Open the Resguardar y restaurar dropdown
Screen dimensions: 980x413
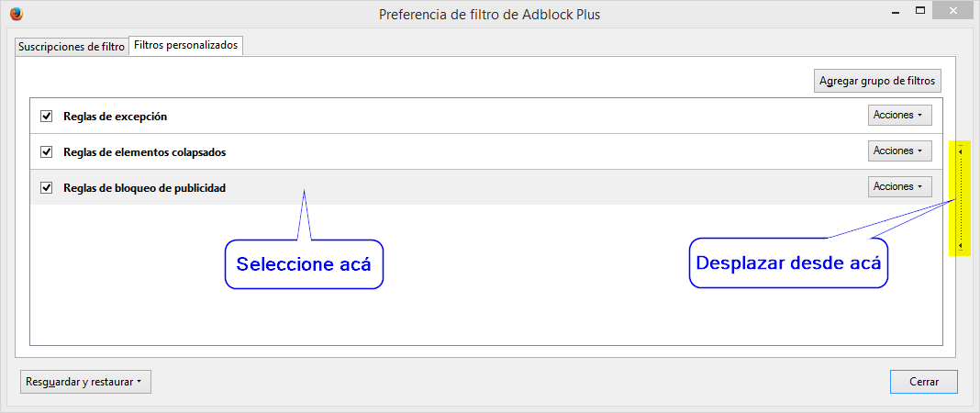coord(85,383)
